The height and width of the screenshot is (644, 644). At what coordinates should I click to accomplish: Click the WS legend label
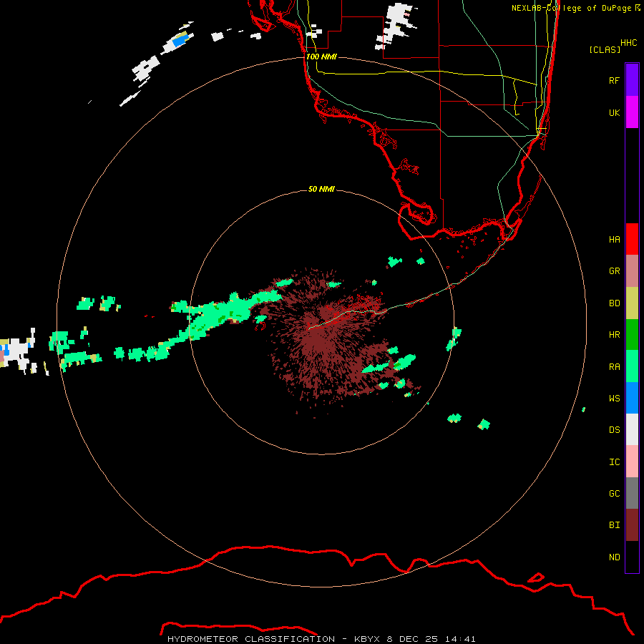coord(615,398)
